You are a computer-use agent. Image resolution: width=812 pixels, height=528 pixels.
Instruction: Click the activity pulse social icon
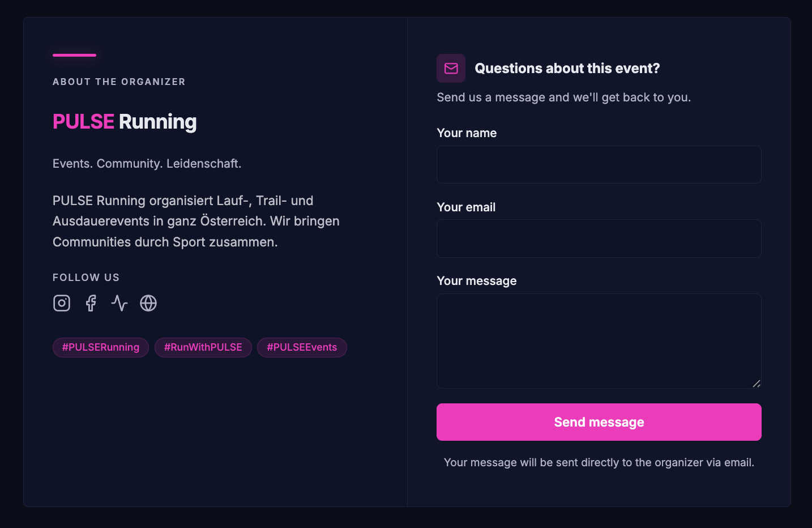click(119, 303)
